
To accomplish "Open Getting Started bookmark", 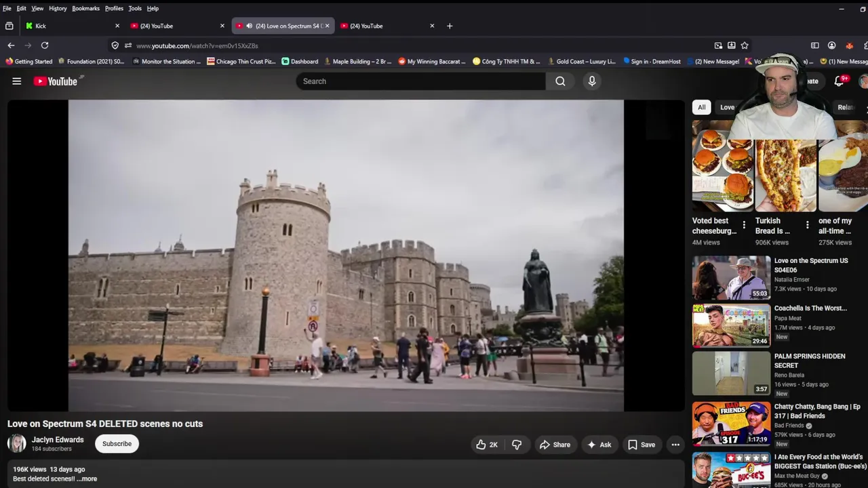I will (28, 61).
